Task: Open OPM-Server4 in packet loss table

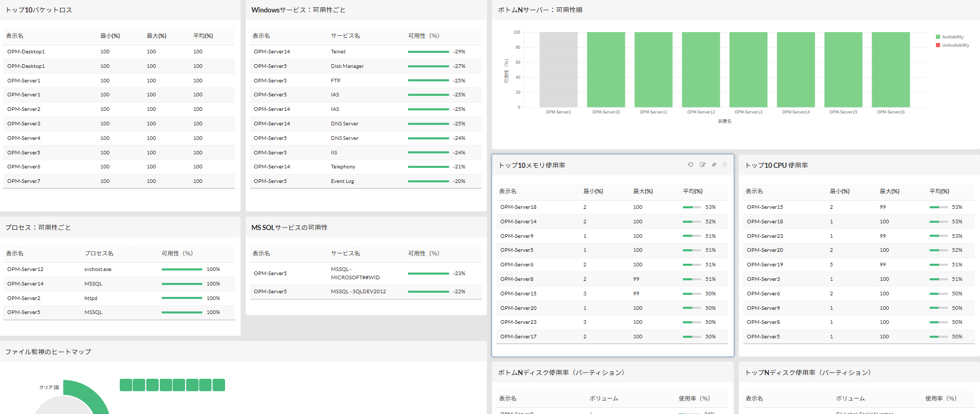Action: (24, 138)
